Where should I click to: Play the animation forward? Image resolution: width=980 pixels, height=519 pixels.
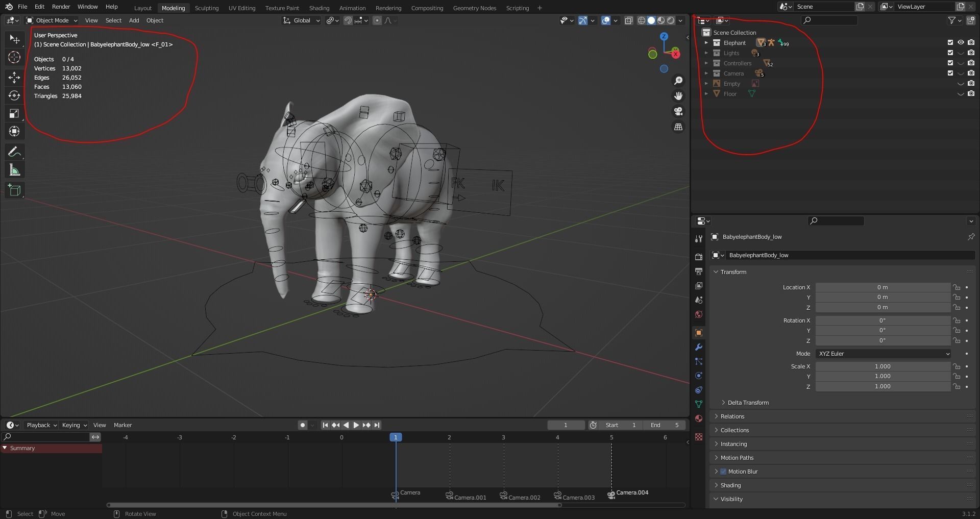(x=356, y=425)
